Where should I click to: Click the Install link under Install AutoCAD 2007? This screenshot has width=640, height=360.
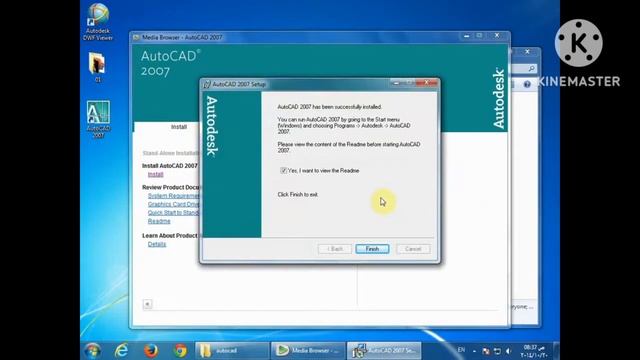(156, 174)
